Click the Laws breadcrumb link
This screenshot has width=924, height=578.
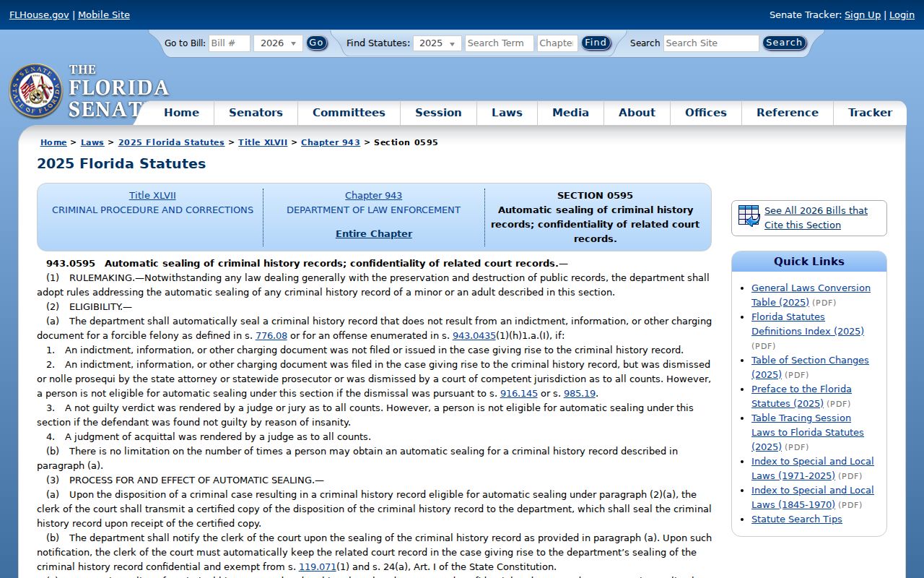[92, 142]
